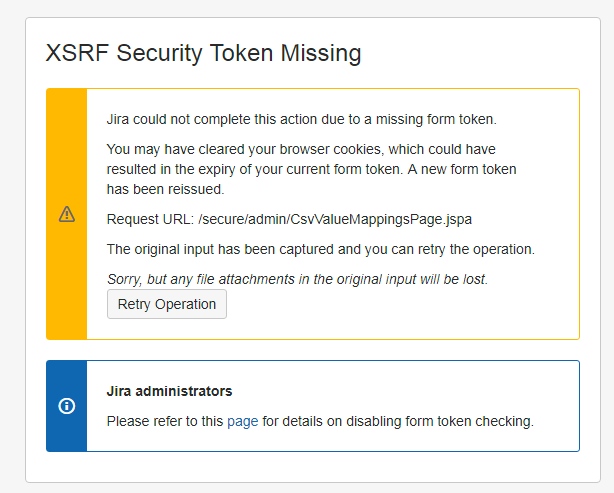
Task: Click the yellow warning triangle icon
Action: 67,214
